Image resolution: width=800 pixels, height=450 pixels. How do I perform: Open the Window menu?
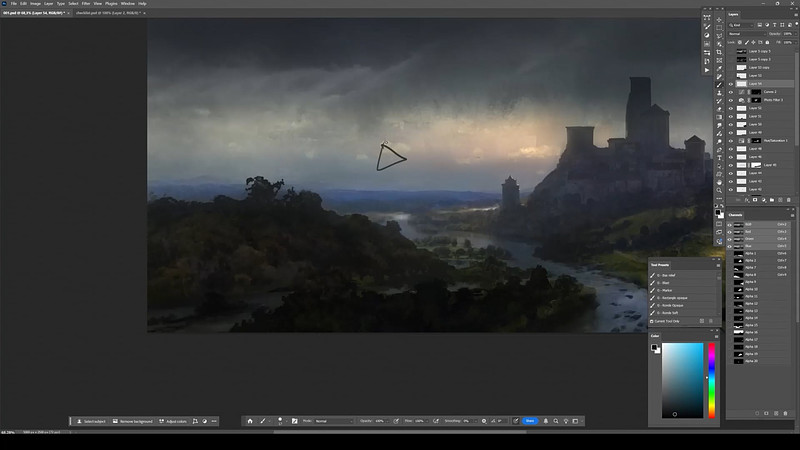pos(128,4)
